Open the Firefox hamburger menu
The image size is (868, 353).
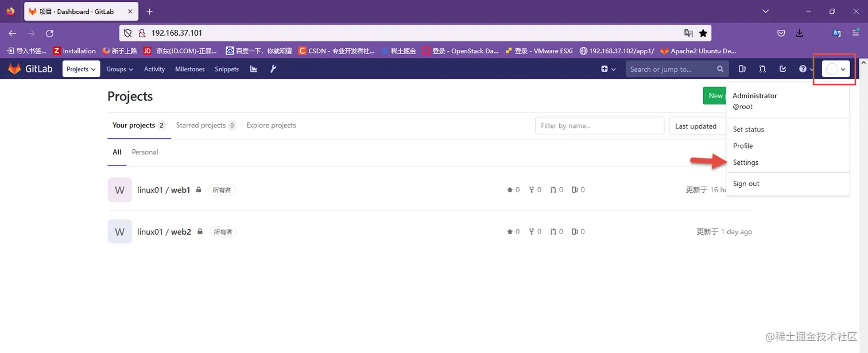(856, 33)
